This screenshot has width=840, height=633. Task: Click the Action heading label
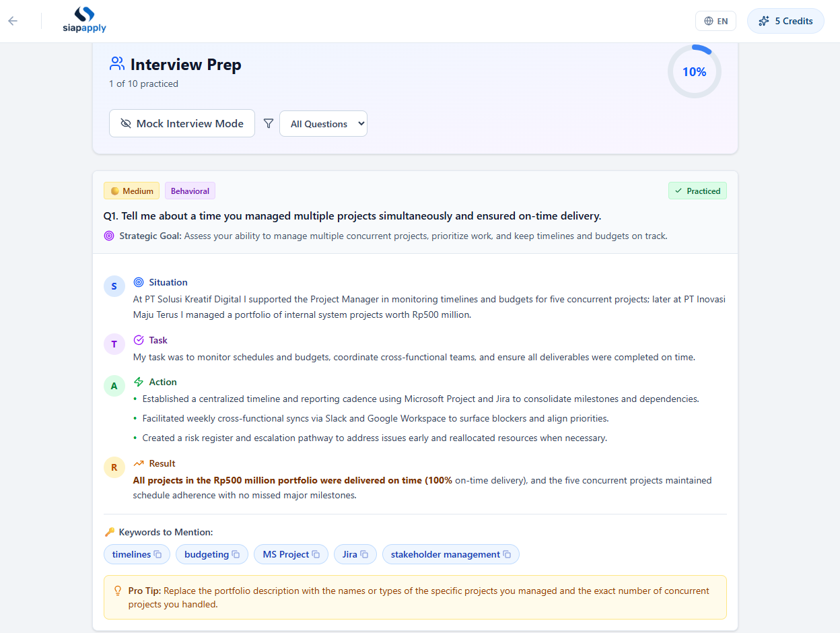pyautogui.click(x=163, y=382)
